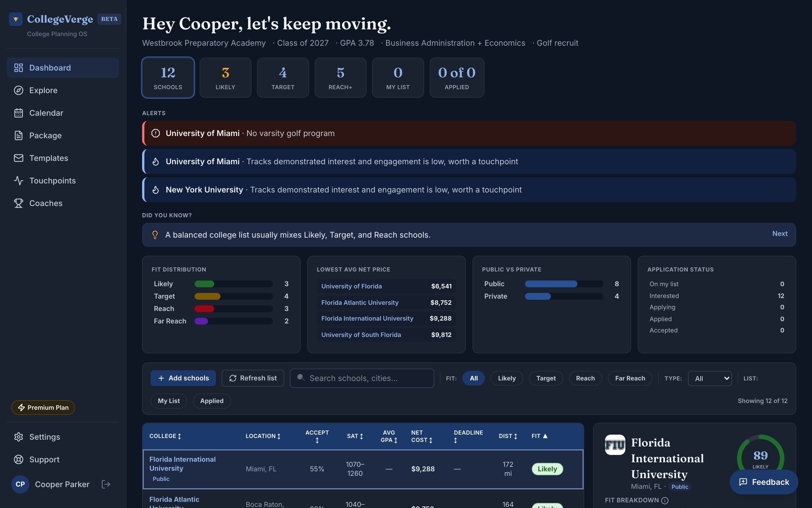Open Touchpoints in the sidebar
The width and height of the screenshot is (812, 508).
click(x=63, y=180)
